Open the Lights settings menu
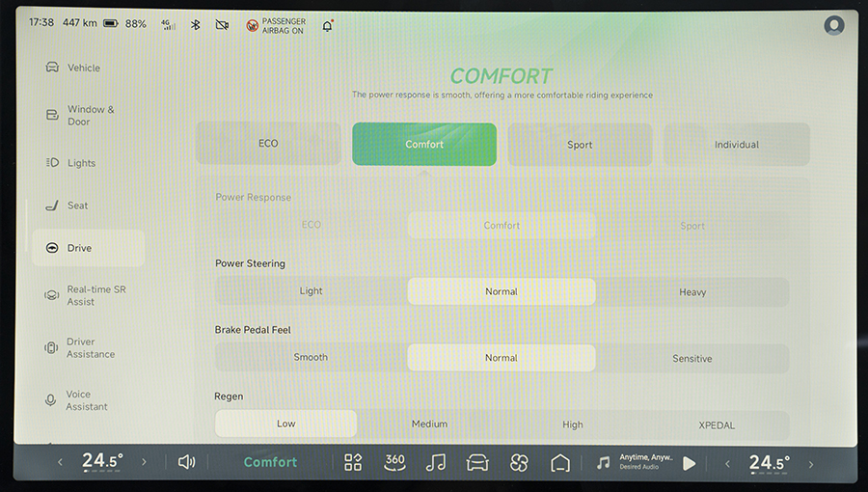Image resolution: width=868 pixels, height=492 pixels. (x=81, y=163)
